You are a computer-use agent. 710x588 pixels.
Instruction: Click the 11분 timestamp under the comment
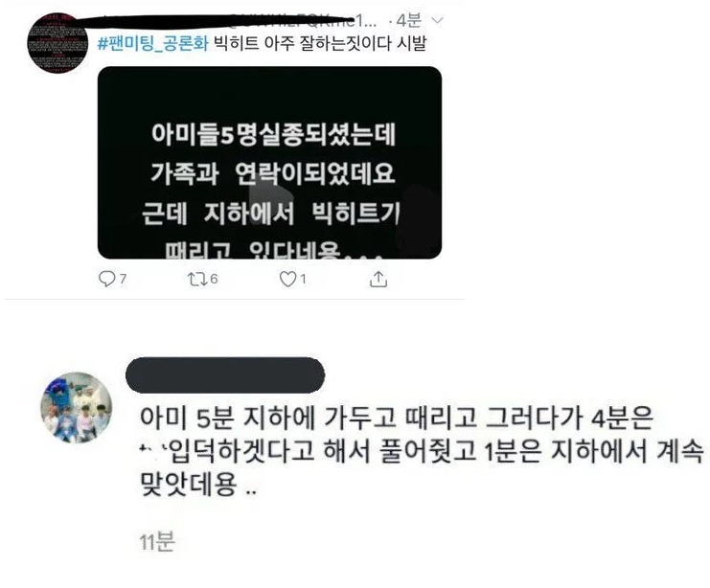(157, 541)
